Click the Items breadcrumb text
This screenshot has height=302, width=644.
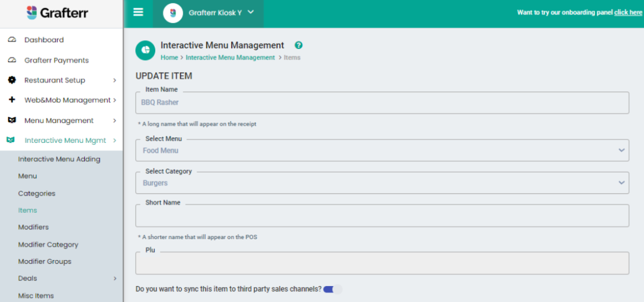(x=292, y=58)
